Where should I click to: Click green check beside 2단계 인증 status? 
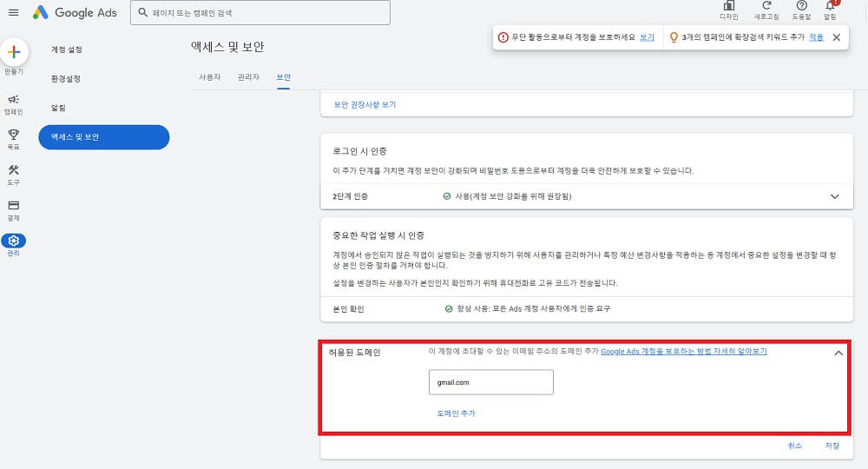447,196
